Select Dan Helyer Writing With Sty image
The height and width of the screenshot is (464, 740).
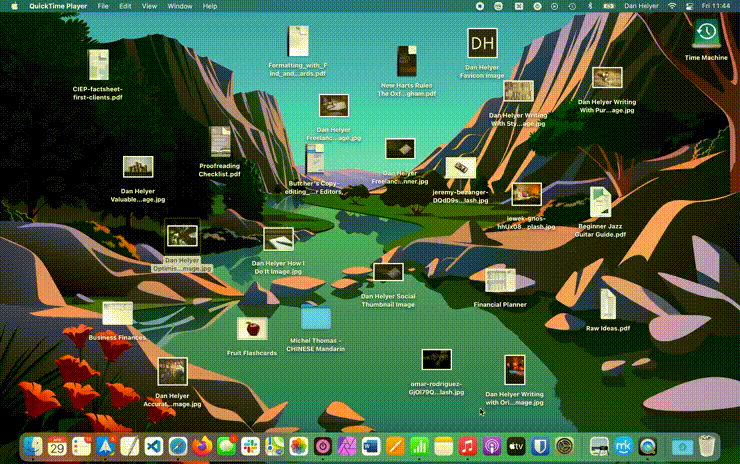pyautogui.click(x=518, y=91)
